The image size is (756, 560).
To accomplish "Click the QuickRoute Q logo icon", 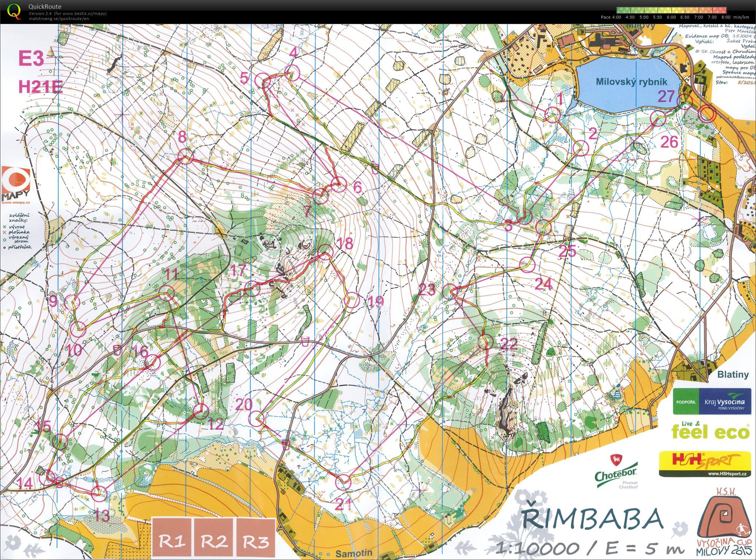I will (x=14, y=11).
